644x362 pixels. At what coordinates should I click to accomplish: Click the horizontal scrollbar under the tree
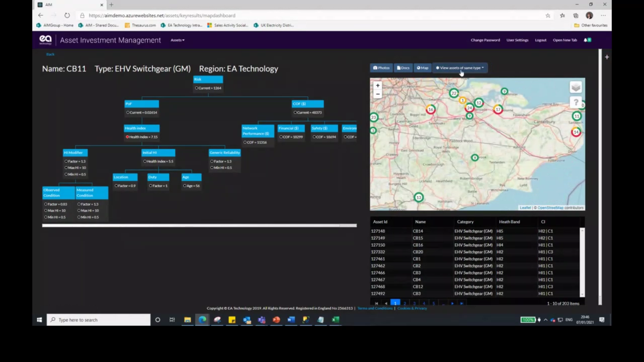tap(199, 226)
